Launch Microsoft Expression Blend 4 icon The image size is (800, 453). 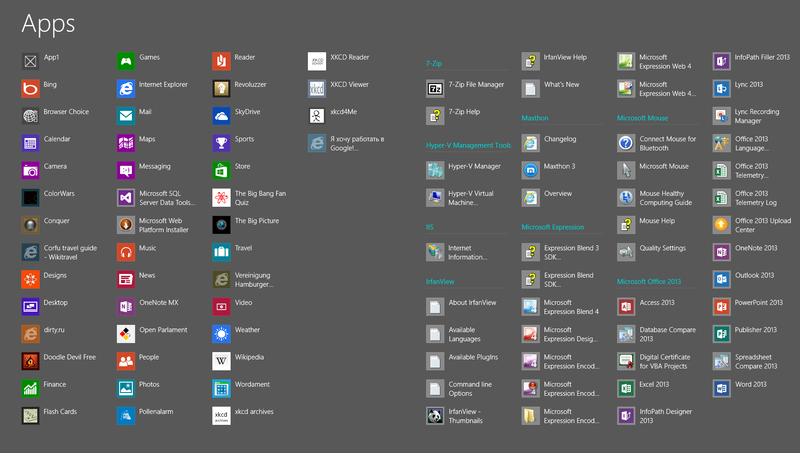(x=530, y=307)
